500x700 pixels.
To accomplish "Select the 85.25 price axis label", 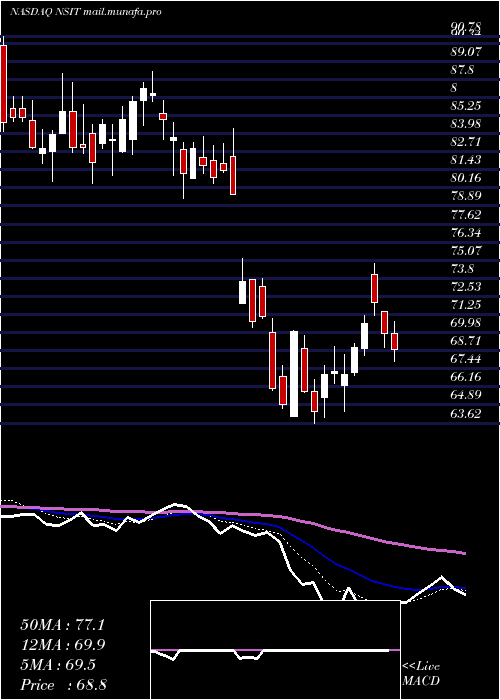I will [x=467, y=106].
